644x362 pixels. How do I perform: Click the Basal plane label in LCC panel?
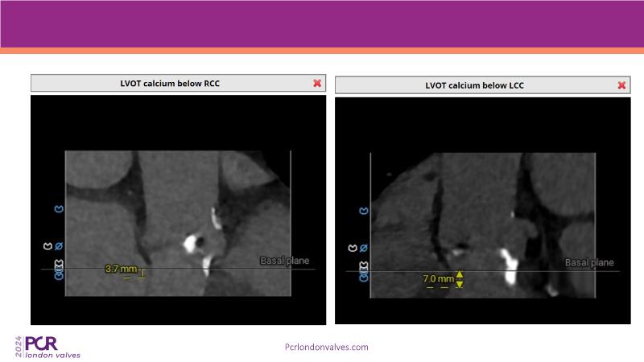pyautogui.click(x=588, y=263)
